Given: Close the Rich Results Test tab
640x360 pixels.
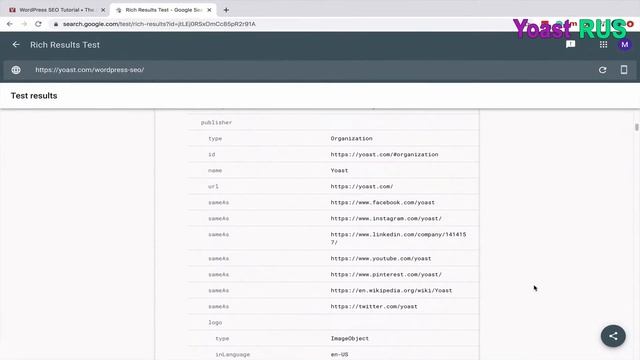Looking at the screenshot, I should tap(209, 10).
